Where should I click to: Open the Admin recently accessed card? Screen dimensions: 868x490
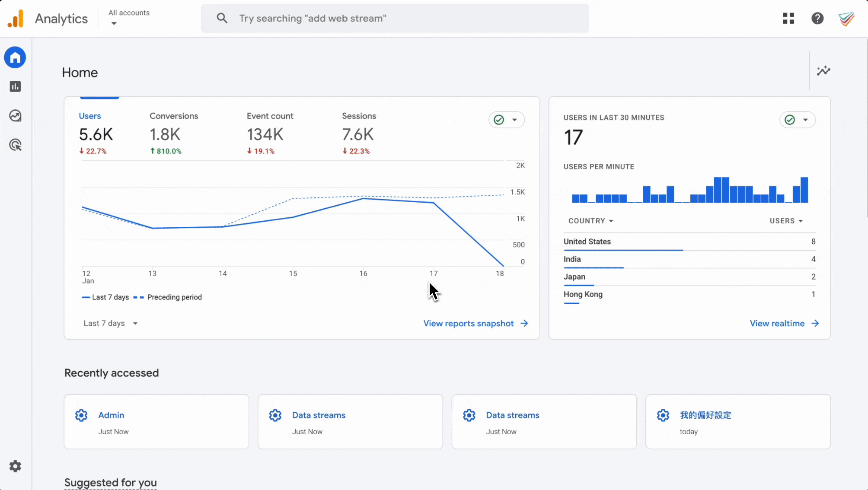click(156, 422)
